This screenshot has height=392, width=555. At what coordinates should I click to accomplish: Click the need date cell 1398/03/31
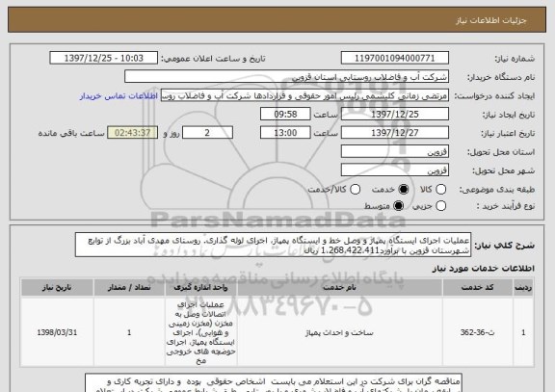(57, 332)
